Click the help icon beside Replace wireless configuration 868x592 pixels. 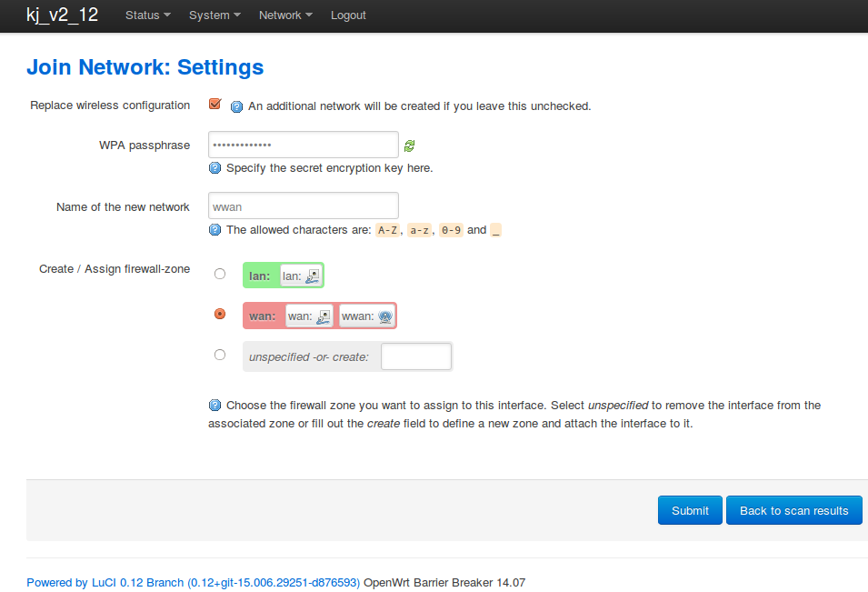tap(236, 106)
